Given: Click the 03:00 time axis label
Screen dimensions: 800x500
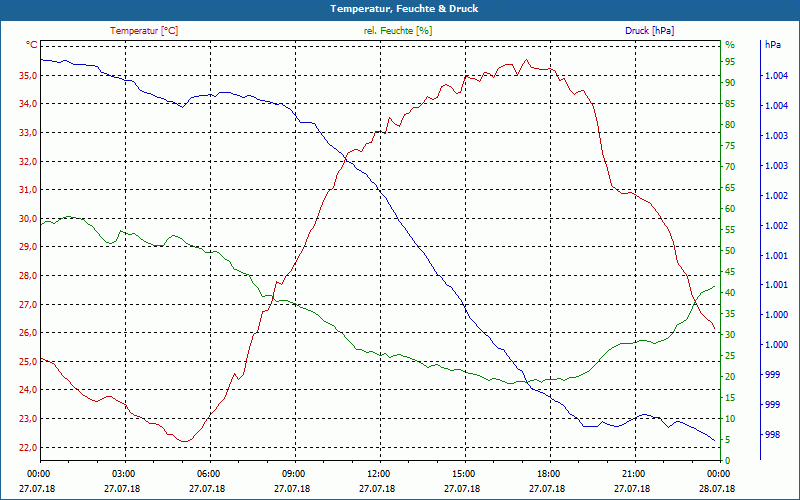Looking at the screenshot, I should [x=125, y=473].
